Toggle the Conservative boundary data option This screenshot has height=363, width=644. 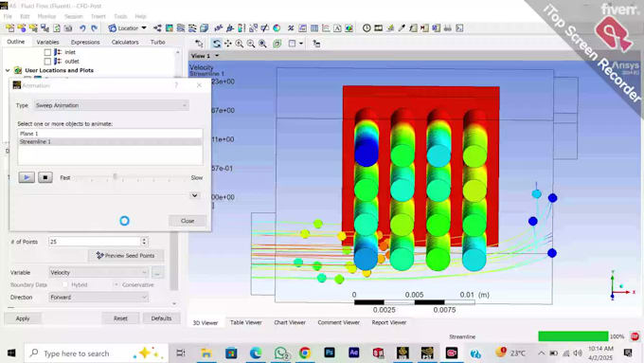coord(116,284)
